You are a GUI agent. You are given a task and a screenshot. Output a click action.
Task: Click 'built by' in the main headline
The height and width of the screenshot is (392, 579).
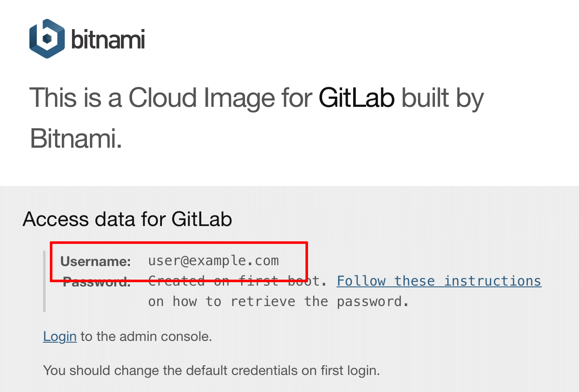pos(443,99)
